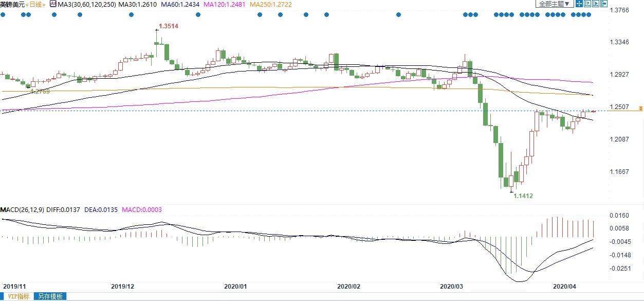Screen dimensions: 644x301
Task: Open the 全部主题 dropdown
Action: [555, 4]
